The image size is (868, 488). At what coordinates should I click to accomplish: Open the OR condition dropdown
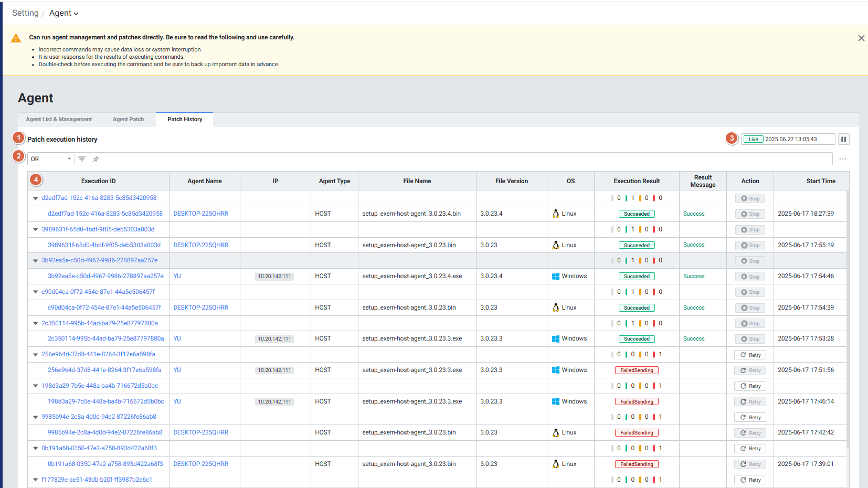50,159
